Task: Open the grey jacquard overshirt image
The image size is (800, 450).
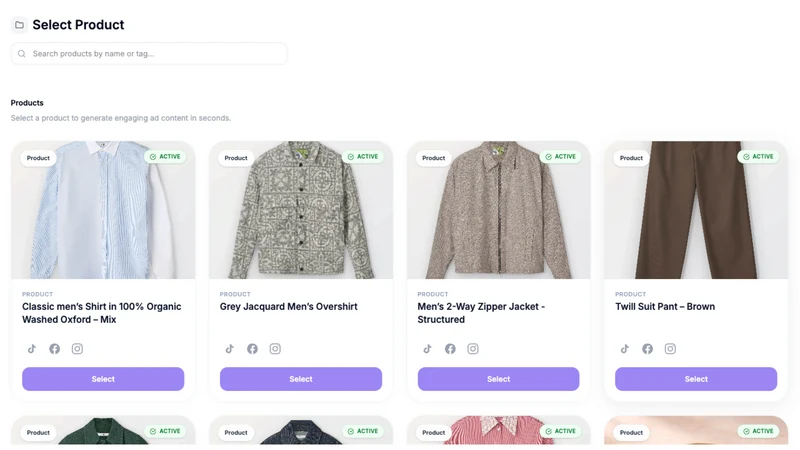Action: tap(301, 210)
